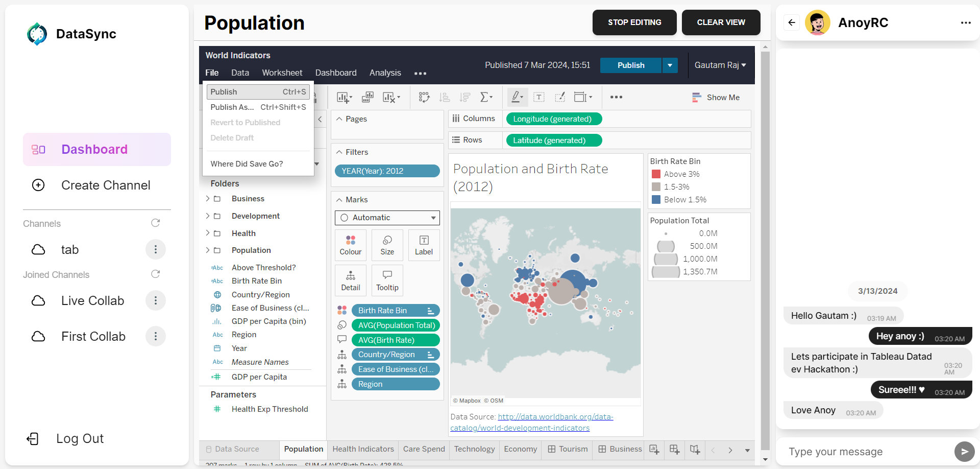Screen dimensions: 980x469
Task: Click the blue Publish button
Action: click(631, 65)
